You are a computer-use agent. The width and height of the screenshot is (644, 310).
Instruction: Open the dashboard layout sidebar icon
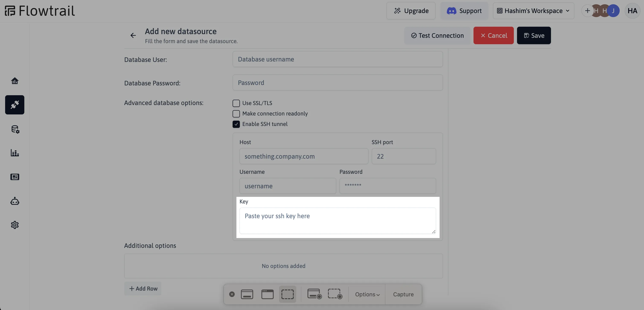point(15,177)
